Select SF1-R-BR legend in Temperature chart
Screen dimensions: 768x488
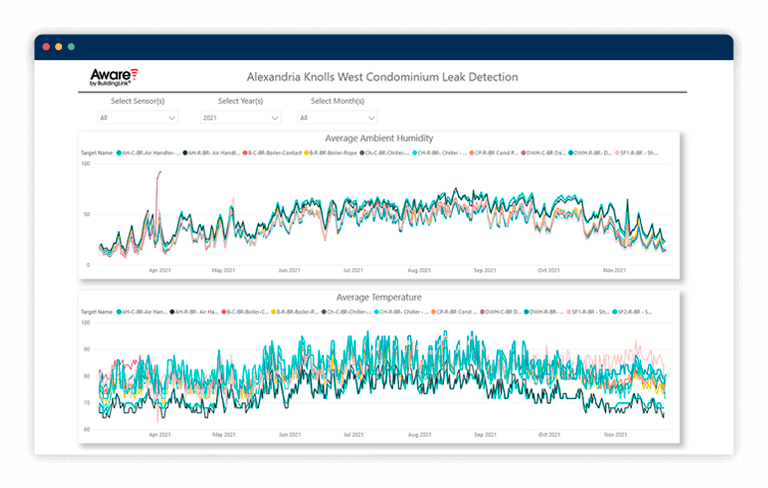[588, 312]
